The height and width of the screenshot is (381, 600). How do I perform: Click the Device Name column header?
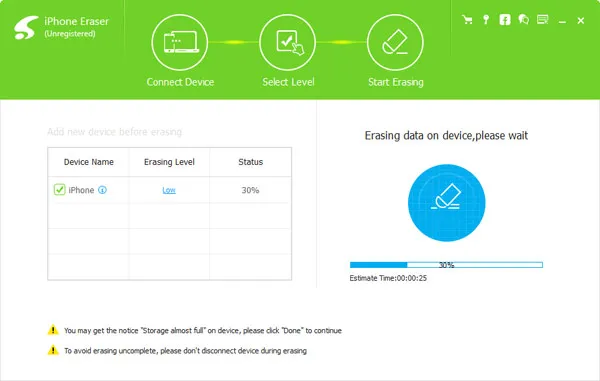pos(89,162)
